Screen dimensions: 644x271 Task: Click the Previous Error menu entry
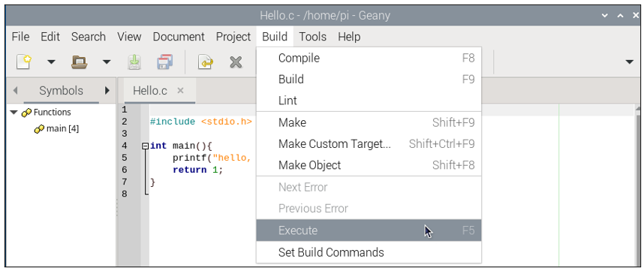point(369,209)
